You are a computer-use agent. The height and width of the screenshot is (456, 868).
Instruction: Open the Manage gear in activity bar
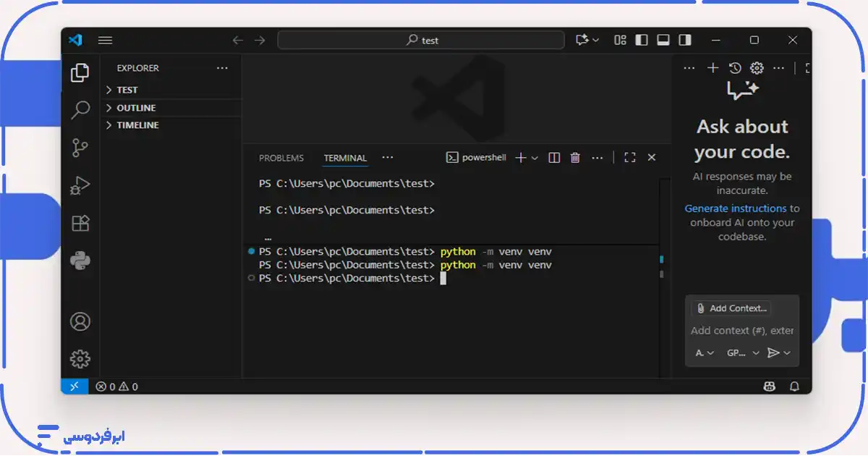80,358
